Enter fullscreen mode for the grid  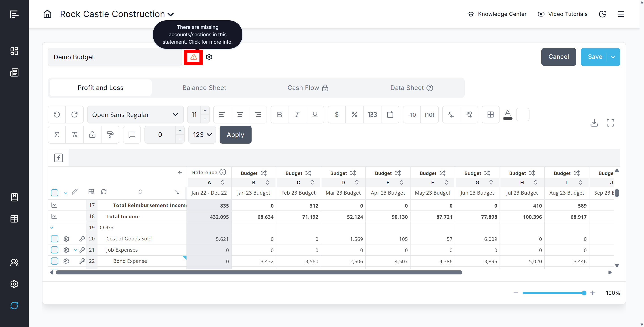610,123
